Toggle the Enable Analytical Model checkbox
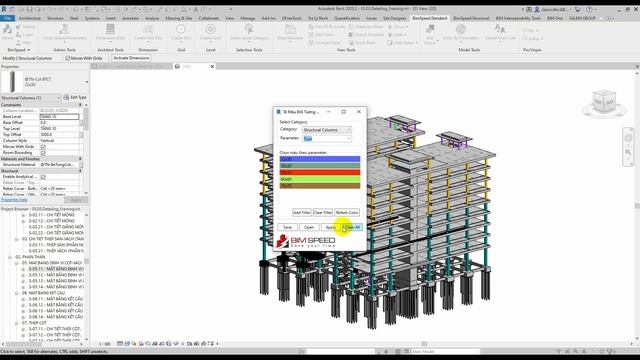Image resolution: width=640 pixels, height=360 pixels. point(43,177)
